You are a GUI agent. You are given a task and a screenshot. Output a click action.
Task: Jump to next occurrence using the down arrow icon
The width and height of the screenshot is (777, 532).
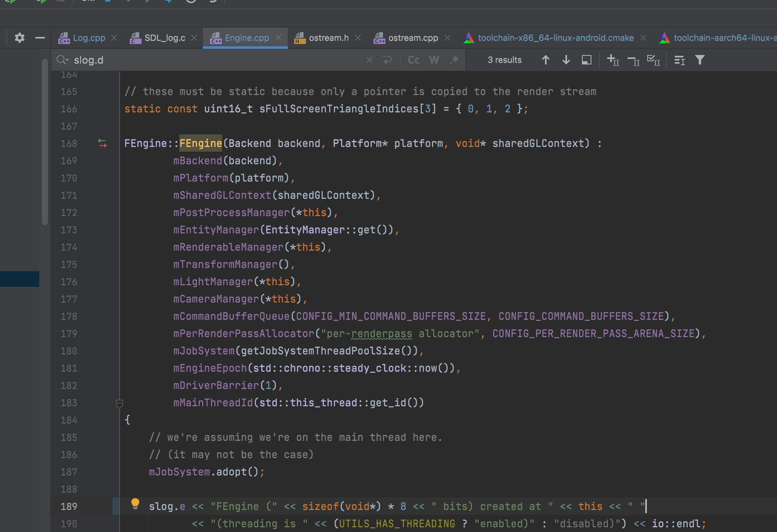click(x=566, y=60)
